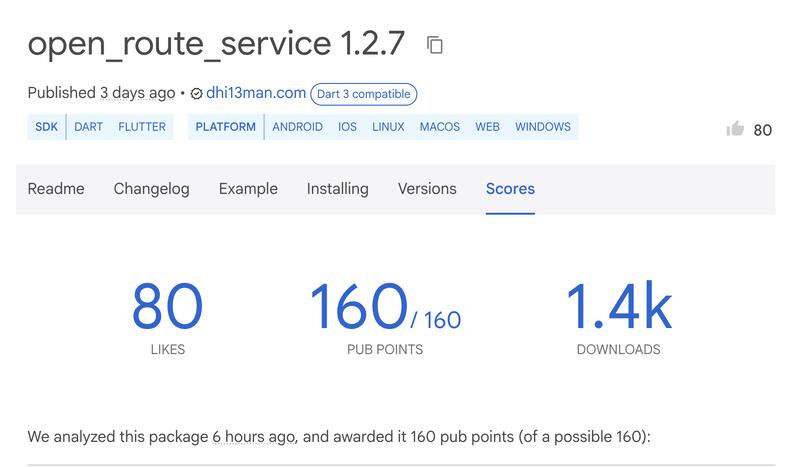The height and width of the screenshot is (467, 800).
Task: Click the verified publisher badge icon
Action: pyautogui.click(x=196, y=93)
